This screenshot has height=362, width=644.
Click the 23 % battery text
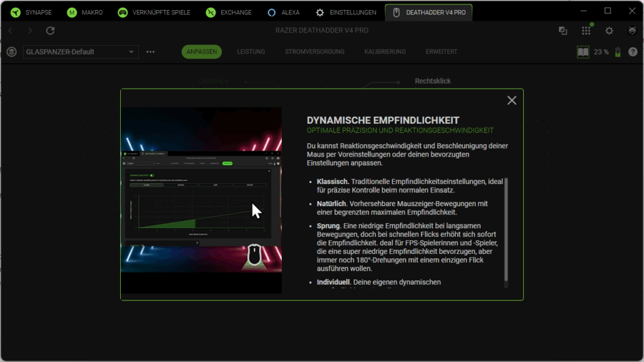601,52
